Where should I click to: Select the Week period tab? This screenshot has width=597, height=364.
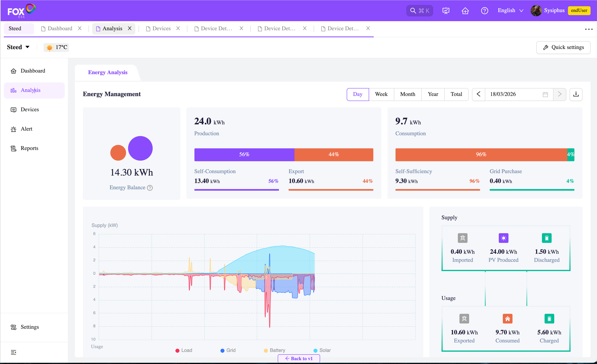381,94
